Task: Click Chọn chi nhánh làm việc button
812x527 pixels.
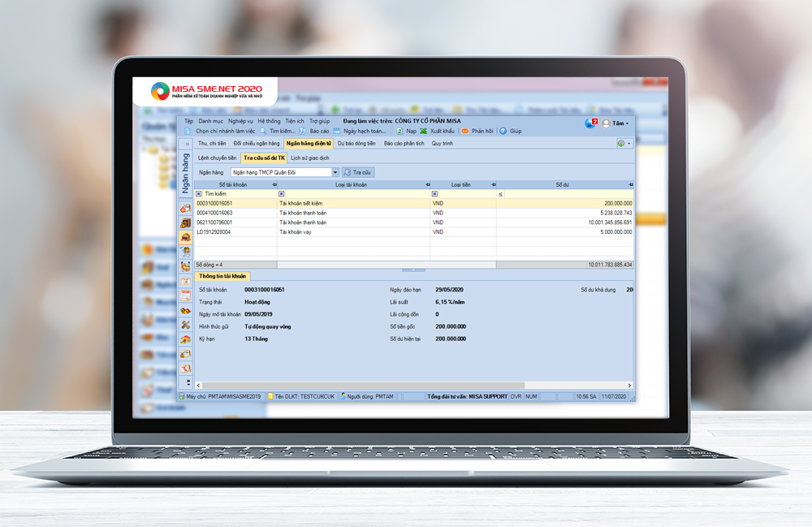Action: (x=220, y=131)
